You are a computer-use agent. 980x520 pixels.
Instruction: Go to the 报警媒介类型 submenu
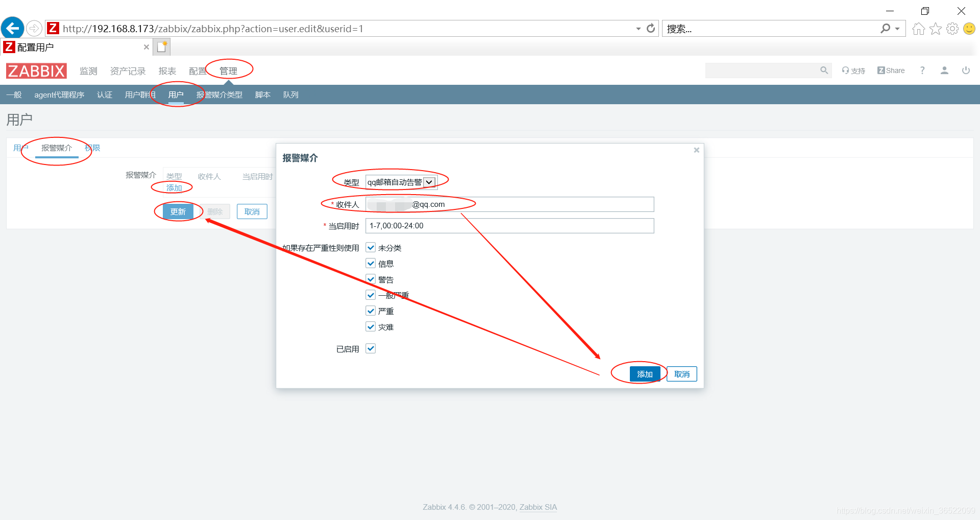pyautogui.click(x=219, y=95)
